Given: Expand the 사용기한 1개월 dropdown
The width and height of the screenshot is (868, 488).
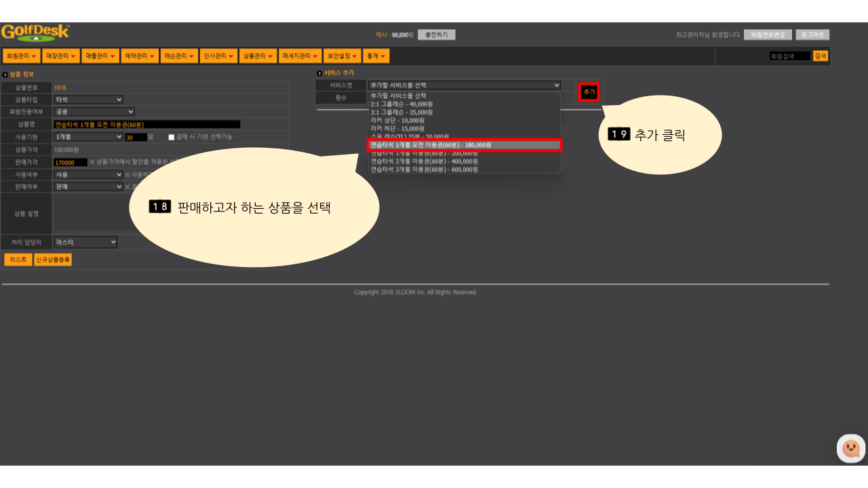Looking at the screenshot, I should (x=88, y=137).
